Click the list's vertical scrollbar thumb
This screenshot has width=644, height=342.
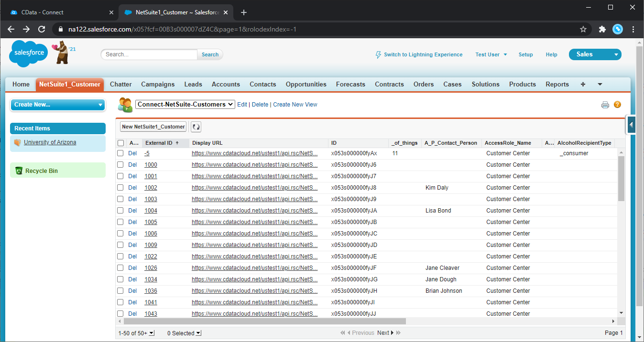[621, 178]
